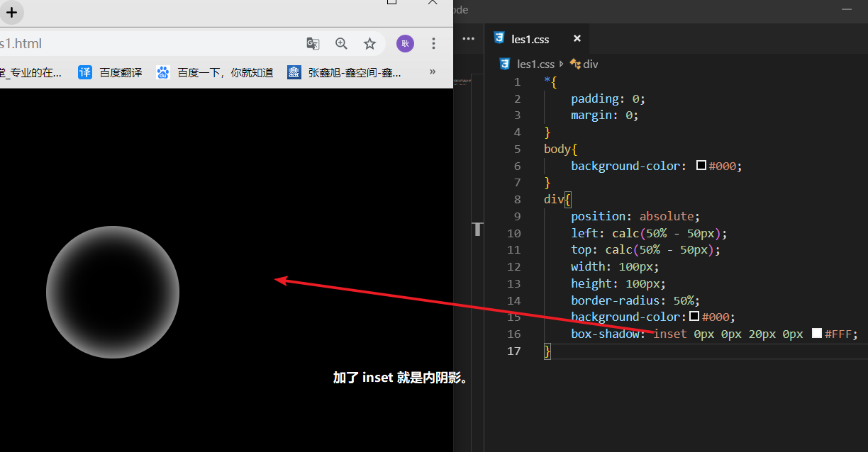Click the Google Translate icon in address bar
The image size is (868, 452).
313,44
